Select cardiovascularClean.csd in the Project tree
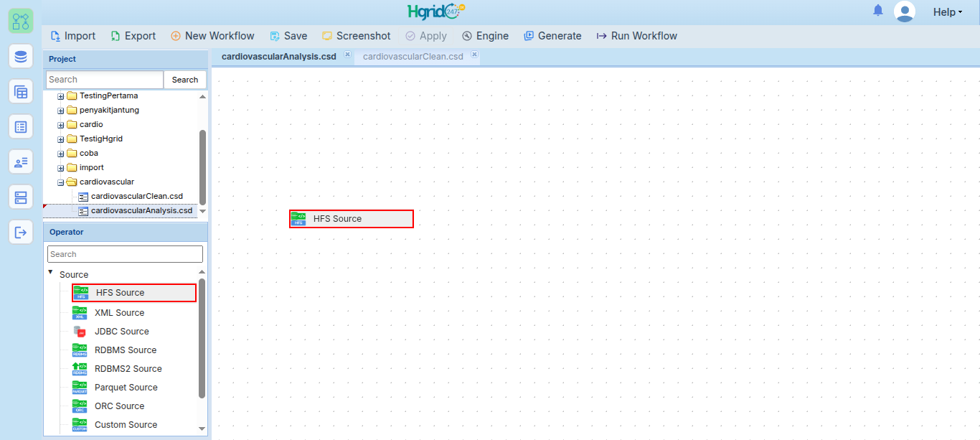 [137, 196]
